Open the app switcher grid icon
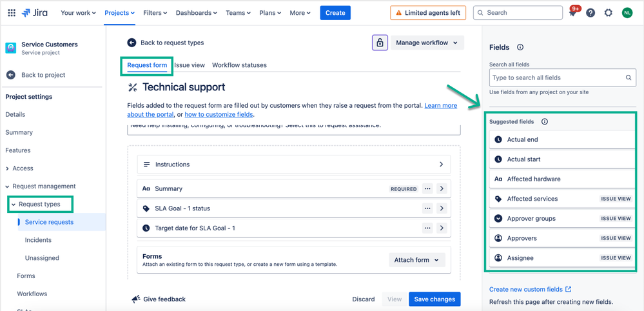644x311 pixels. [12, 13]
